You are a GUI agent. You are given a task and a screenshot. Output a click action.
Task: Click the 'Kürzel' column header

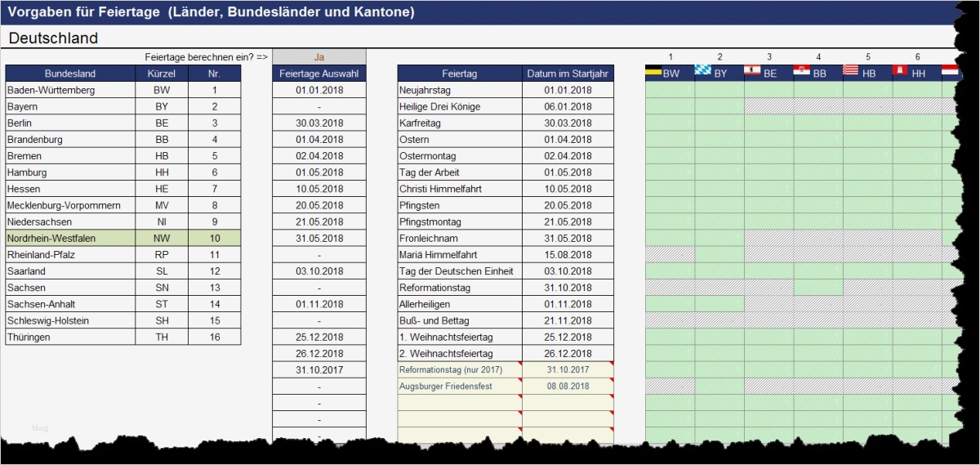162,74
